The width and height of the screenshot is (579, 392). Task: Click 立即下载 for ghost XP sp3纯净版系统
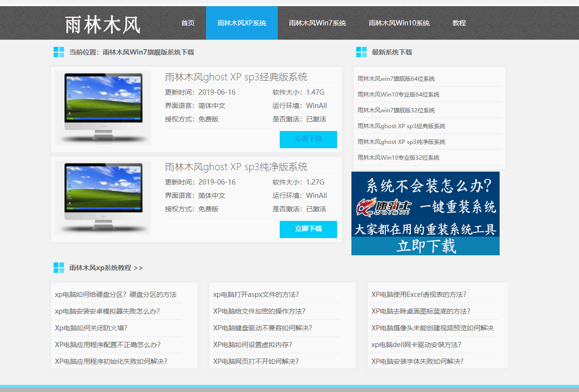click(308, 229)
